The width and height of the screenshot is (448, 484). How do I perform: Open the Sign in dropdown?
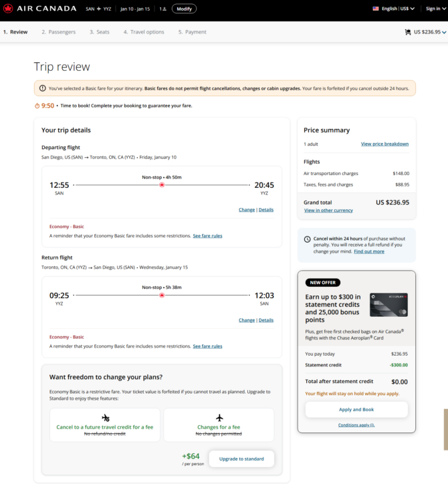(x=436, y=9)
